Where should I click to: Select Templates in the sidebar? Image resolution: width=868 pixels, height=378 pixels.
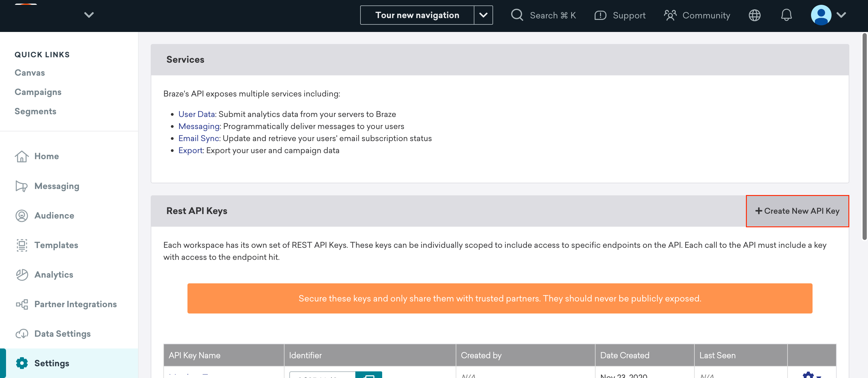click(x=56, y=245)
